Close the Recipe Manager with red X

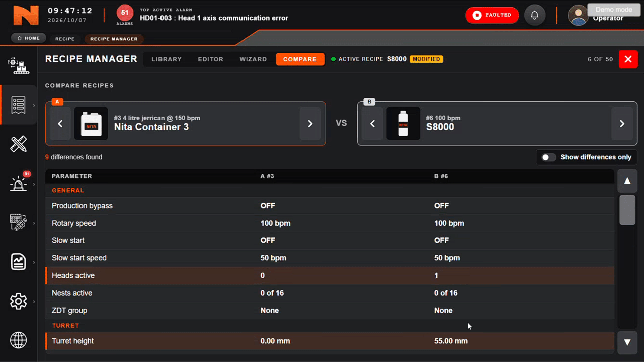pos(628,59)
